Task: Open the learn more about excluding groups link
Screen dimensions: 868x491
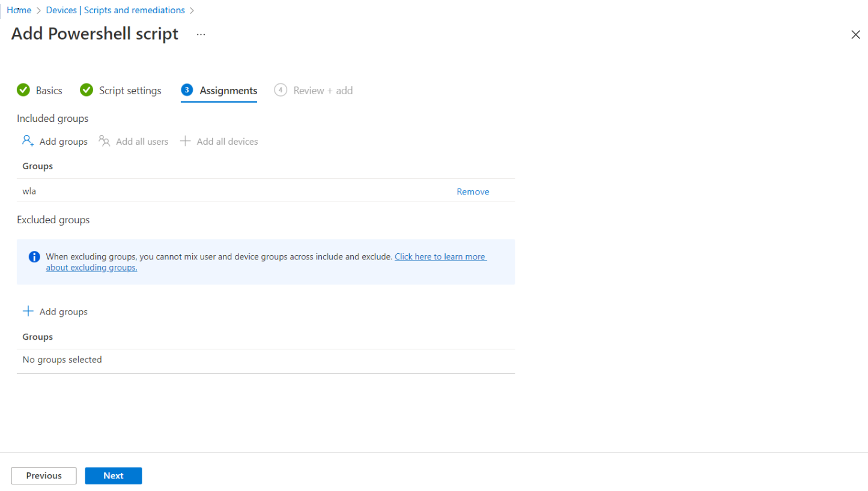Action: 266,262
